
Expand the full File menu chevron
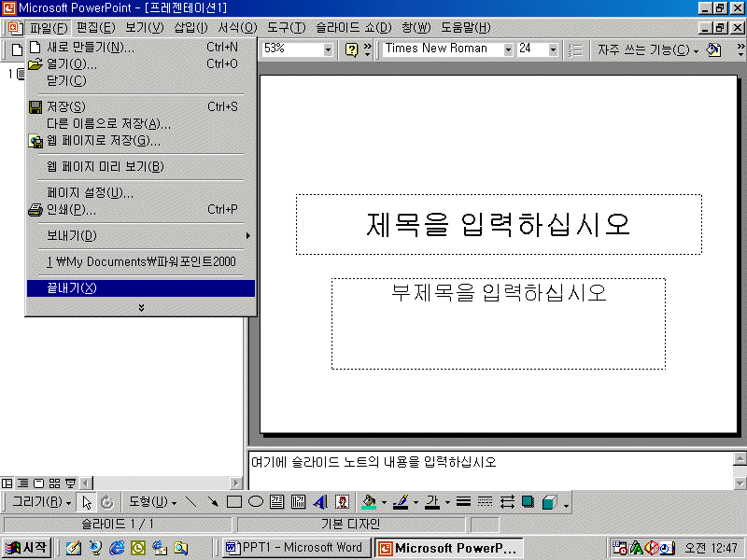(x=141, y=308)
